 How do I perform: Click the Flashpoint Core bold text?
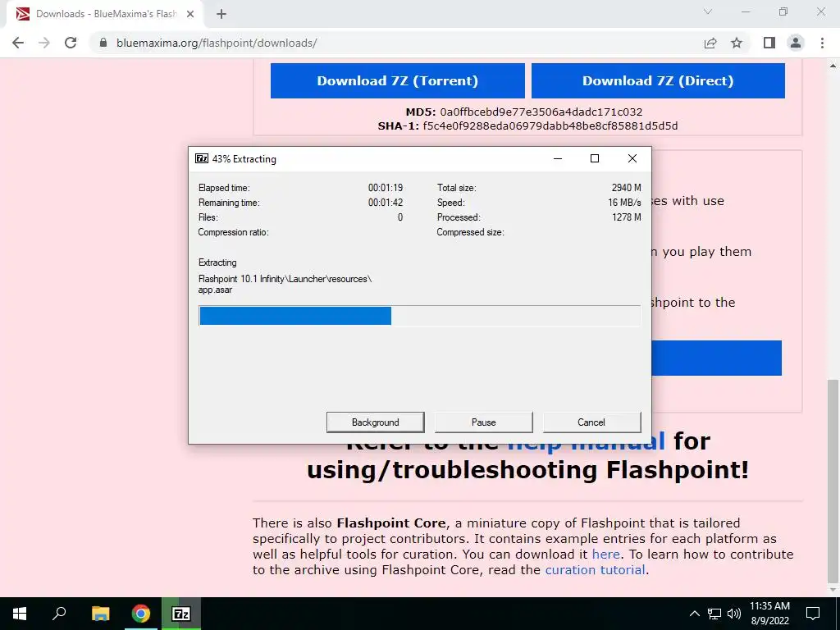coord(391,523)
